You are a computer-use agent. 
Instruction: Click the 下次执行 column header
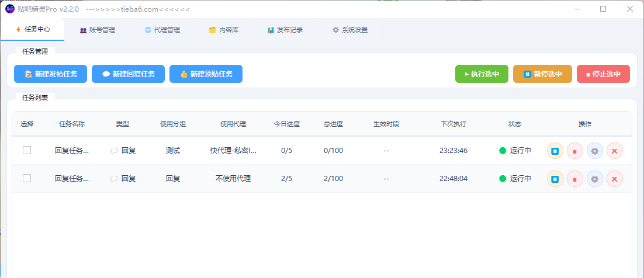coord(453,124)
